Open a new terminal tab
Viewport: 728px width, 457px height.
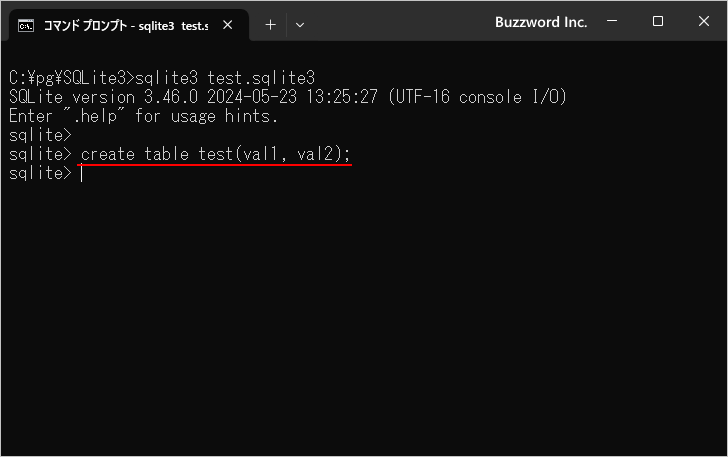click(270, 24)
